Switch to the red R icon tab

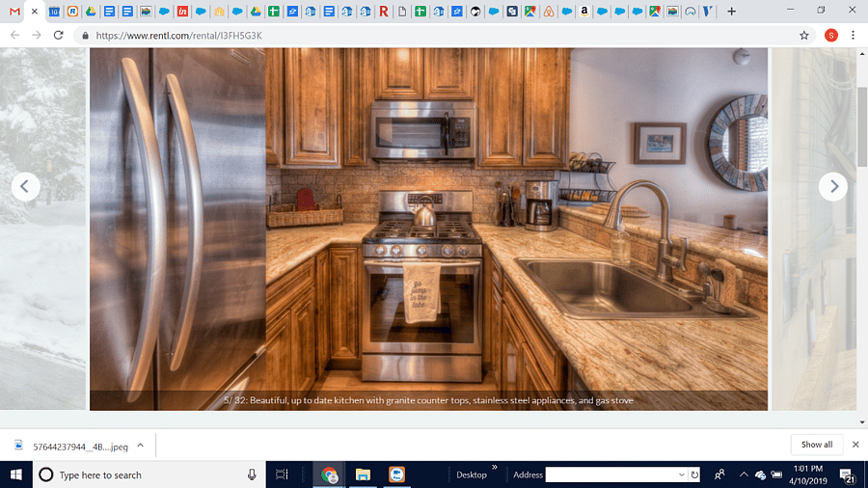pos(384,11)
